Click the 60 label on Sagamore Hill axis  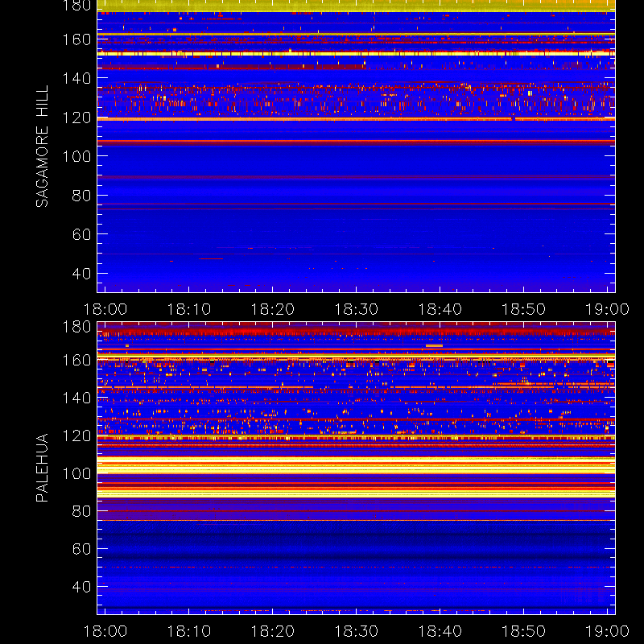tap(81, 234)
